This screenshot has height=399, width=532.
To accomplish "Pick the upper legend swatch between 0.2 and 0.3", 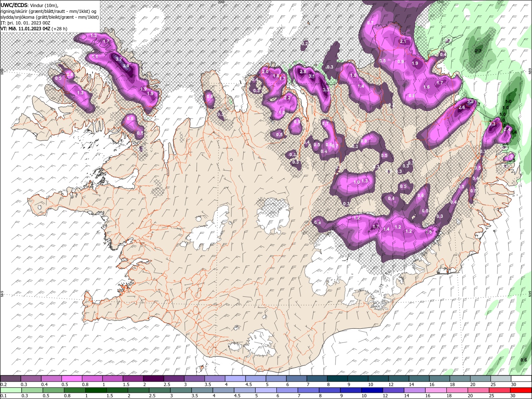I will (10, 379).
